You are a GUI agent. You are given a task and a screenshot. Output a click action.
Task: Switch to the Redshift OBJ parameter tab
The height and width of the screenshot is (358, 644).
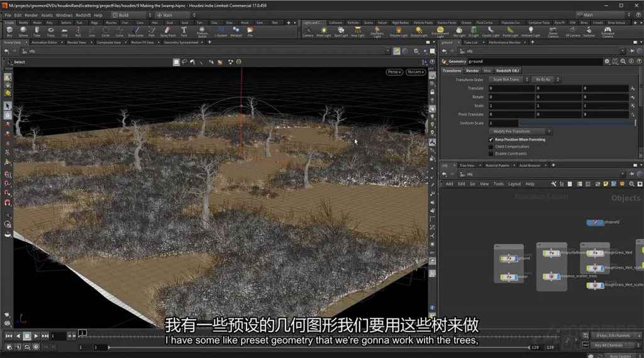tap(508, 70)
